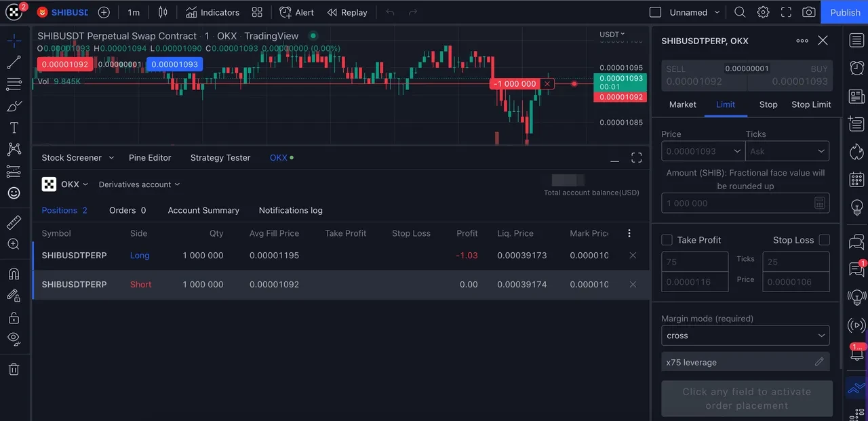This screenshot has height=421, width=868.
Task: Open the notifications bell icon
Action: [856, 353]
